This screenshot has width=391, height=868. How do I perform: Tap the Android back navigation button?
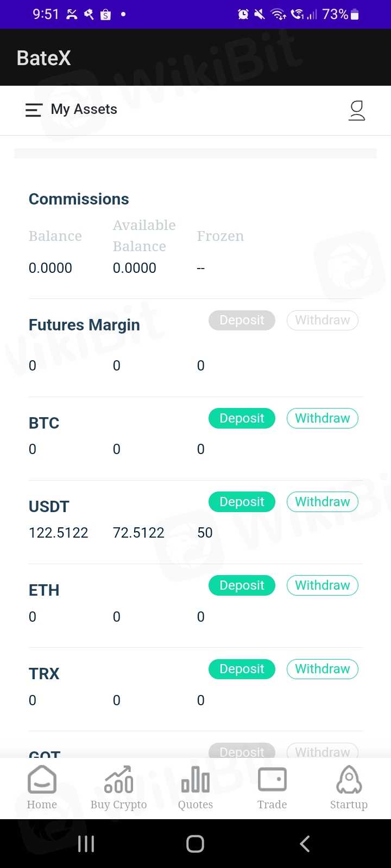(x=305, y=844)
